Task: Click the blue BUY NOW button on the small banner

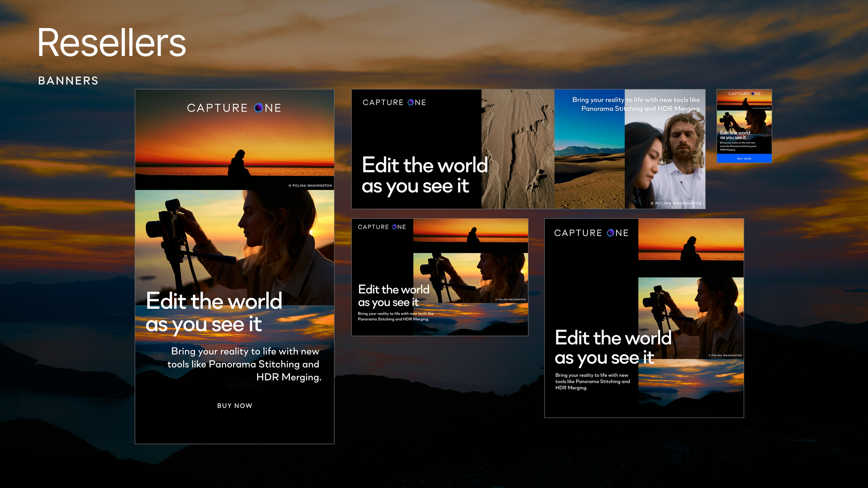Action: (x=744, y=159)
